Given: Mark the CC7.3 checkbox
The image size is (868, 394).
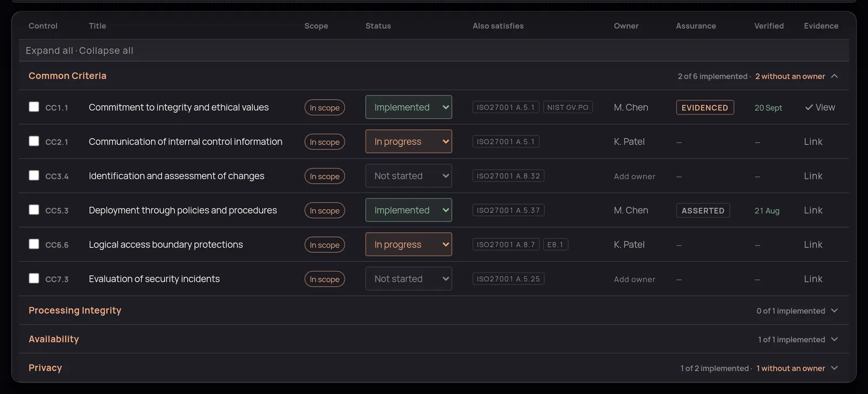Looking at the screenshot, I should click(34, 278).
